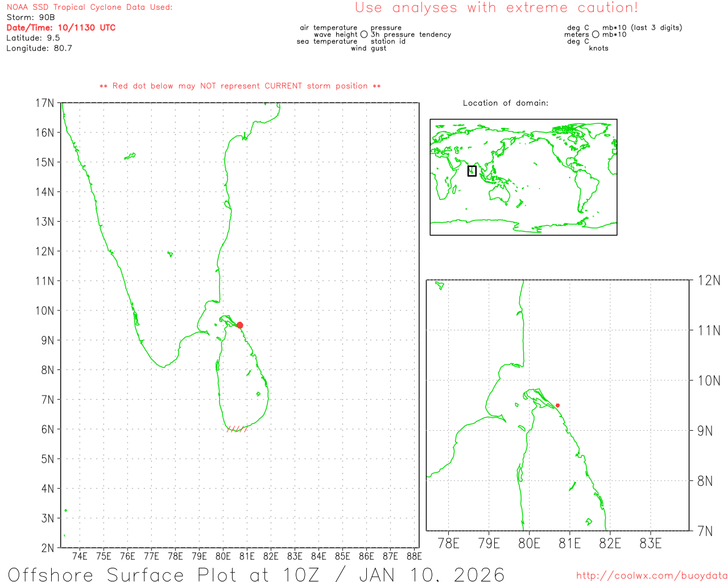728x582 pixels.
Task: Click the black domain rectangle on world map
Action: pos(471,171)
